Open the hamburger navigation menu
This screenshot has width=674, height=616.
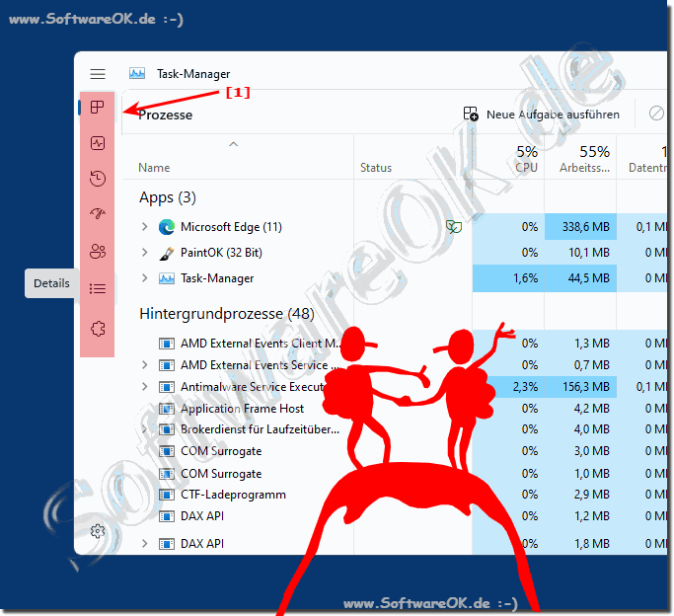tap(98, 74)
